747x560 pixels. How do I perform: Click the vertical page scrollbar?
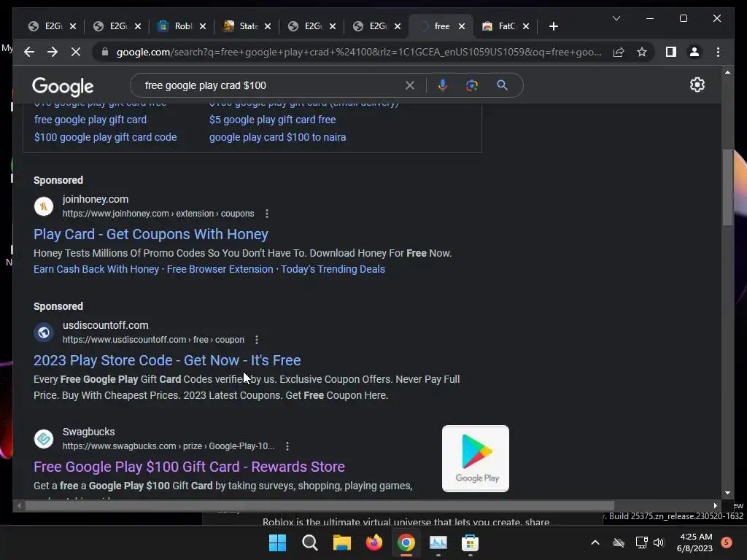727,187
